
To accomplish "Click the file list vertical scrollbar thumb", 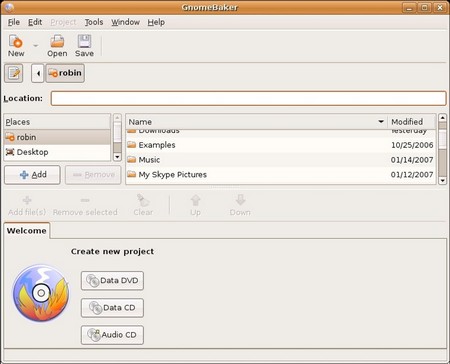I will click(442, 163).
